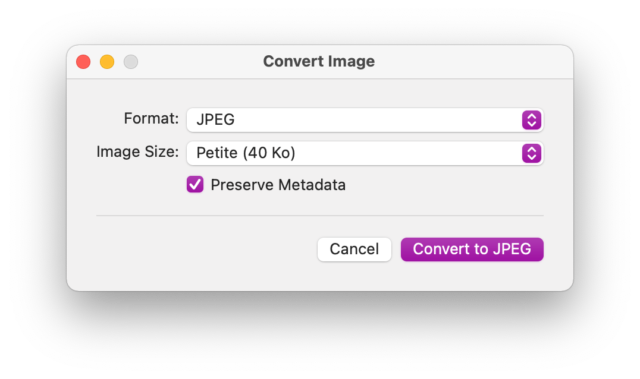Viewport: 640px width, 379px height.
Task: Close the dialog with the red button
Action: click(x=83, y=62)
